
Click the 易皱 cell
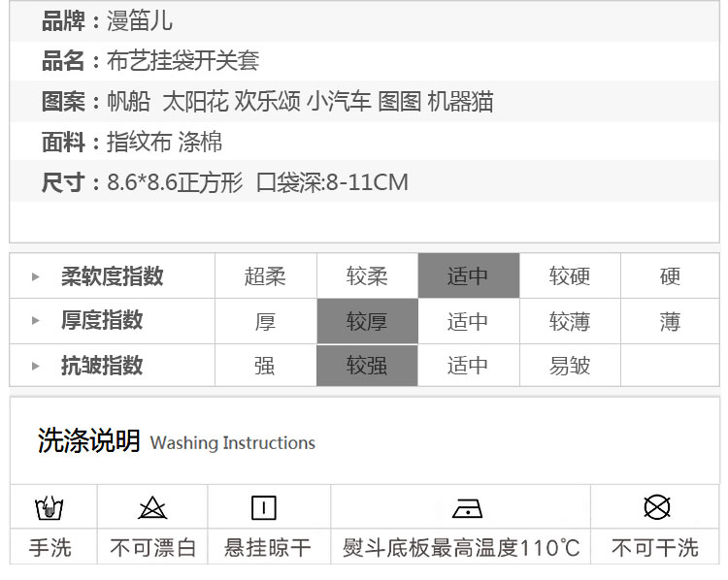click(x=570, y=366)
